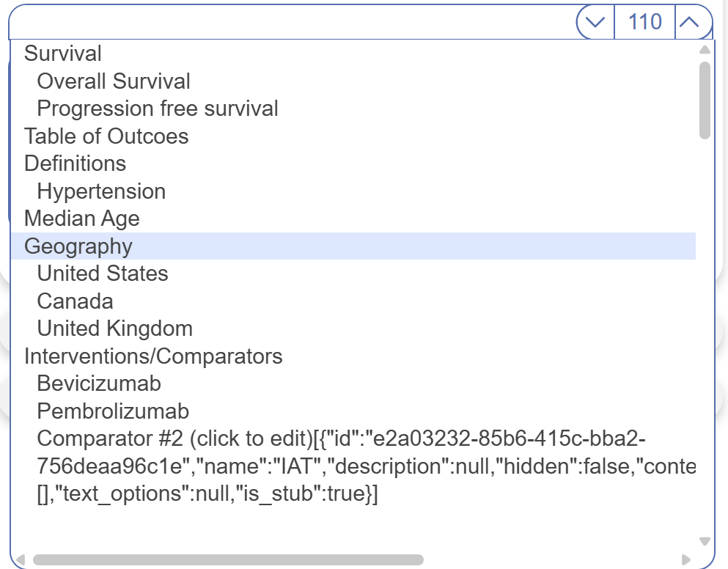The width and height of the screenshot is (728, 569).
Task: Click the highlighted Geography item
Action: 78,246
